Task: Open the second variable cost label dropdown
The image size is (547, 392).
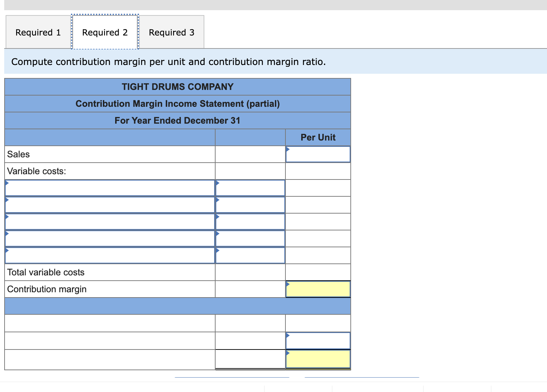Action: [x=110, y=205]
